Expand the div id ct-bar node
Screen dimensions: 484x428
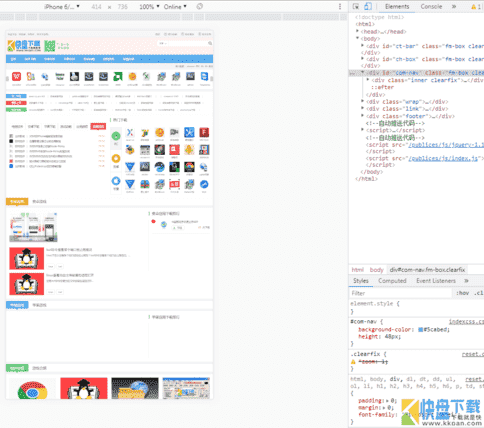363,46
